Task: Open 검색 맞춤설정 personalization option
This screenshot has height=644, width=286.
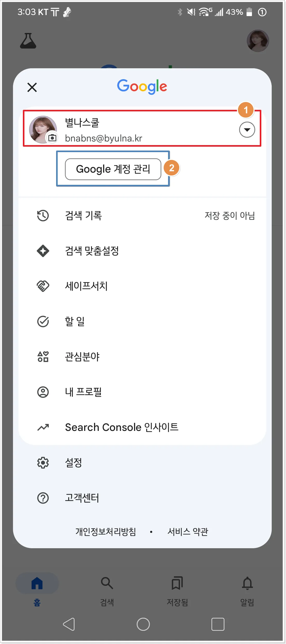Action: (x=92, y=251)
